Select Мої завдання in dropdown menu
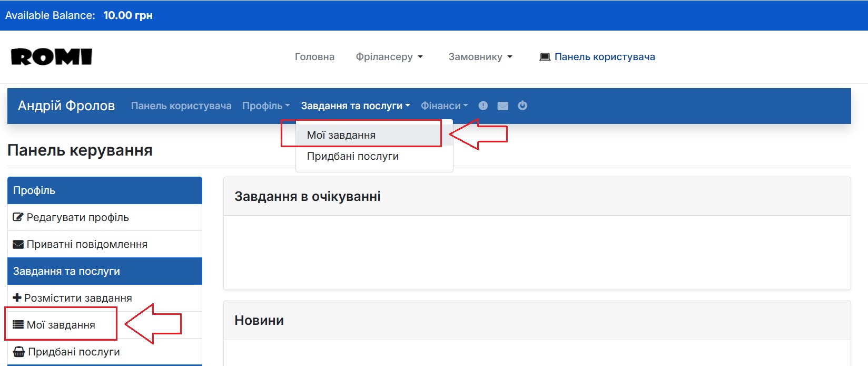The width and height of the screenshot is (868, 366). [x=374, y=135]
